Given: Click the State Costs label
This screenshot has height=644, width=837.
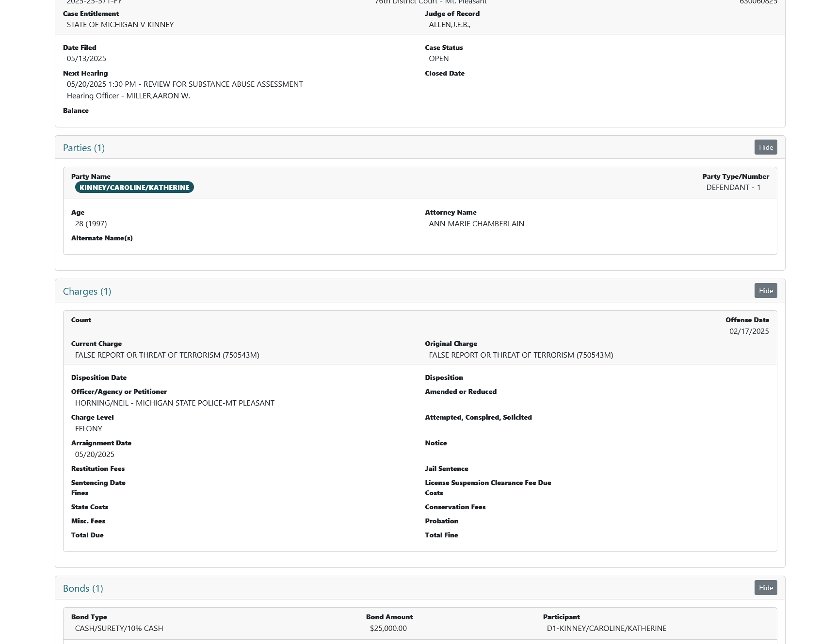Looking at the screenshot, I should pos(90,507).
